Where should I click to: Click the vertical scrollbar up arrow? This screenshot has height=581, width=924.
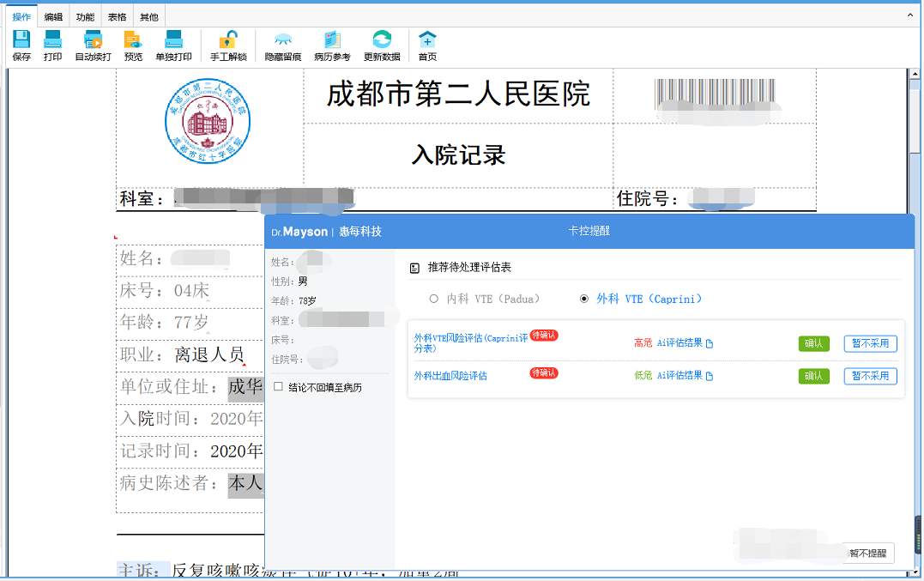point(915,74)
